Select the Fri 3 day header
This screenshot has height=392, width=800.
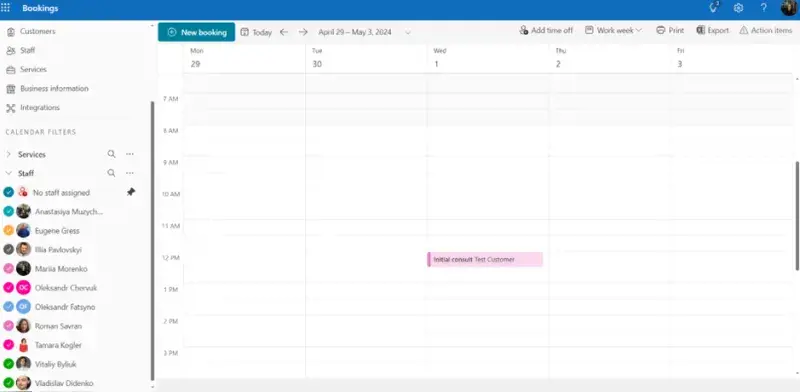[x=733, y=58]
